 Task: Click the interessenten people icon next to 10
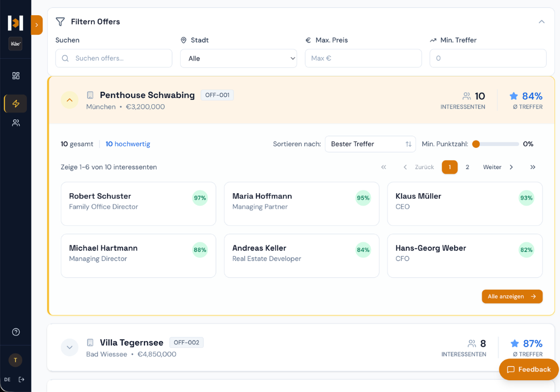466,96
